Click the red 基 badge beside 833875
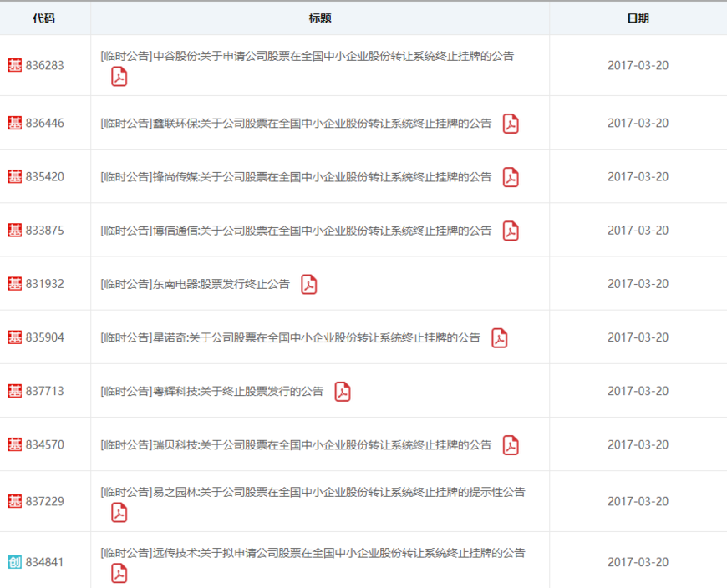 point(15,231)
